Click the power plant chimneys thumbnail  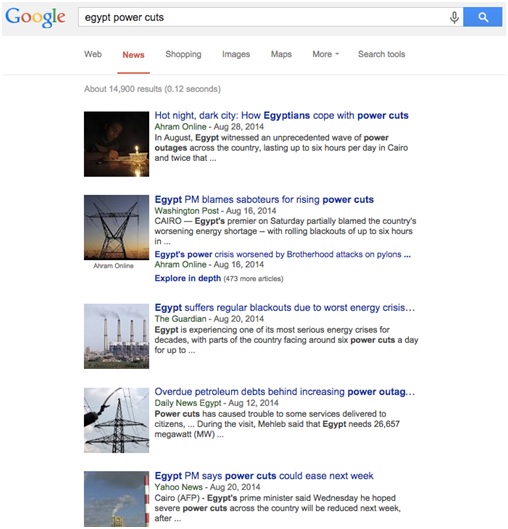click(x=116, y=336)
